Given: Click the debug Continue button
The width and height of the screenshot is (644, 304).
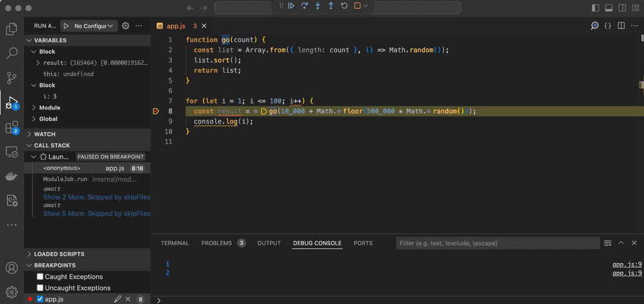Looking at the screenshot, I should coord(291,6).
